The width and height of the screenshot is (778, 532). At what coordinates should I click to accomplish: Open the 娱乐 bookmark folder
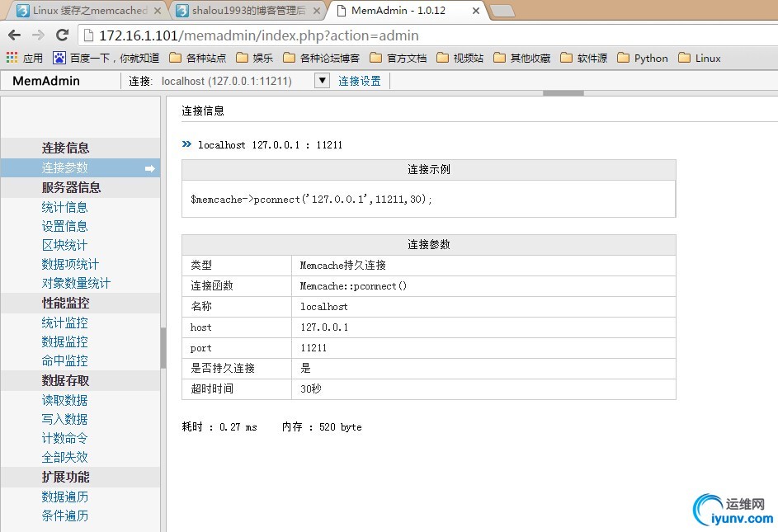click(255, 58)
